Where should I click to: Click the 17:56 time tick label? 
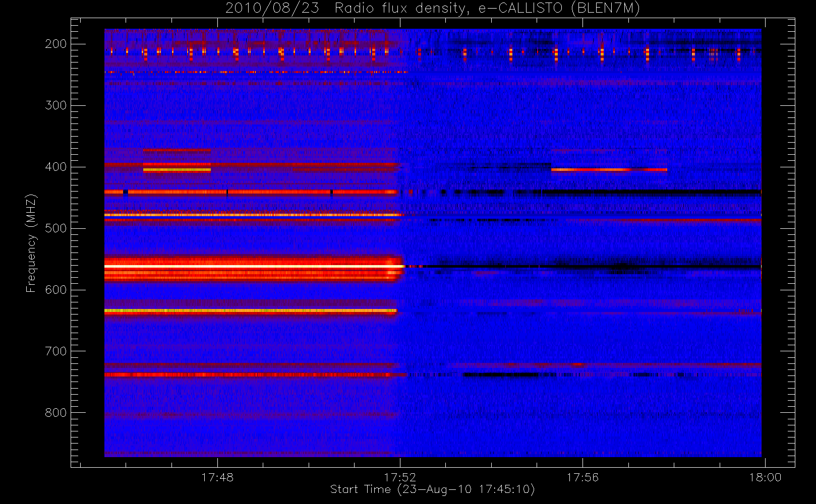coord(582,477)
